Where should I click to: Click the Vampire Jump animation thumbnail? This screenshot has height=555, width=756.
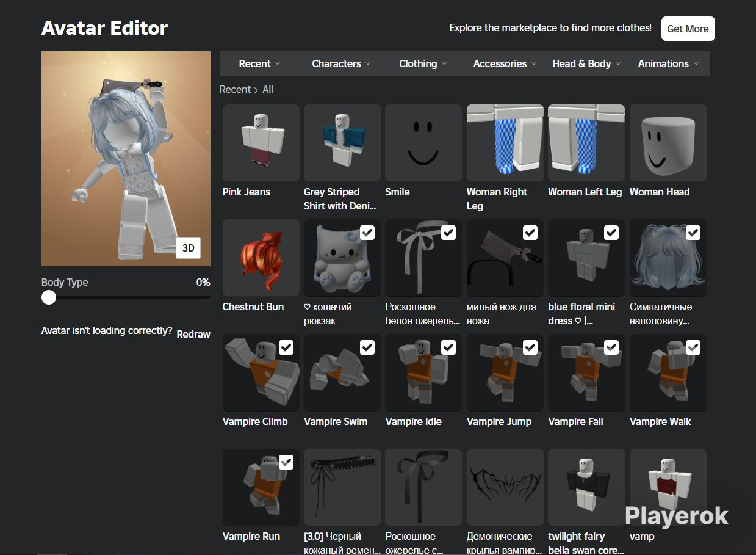[x=505, y=372]
